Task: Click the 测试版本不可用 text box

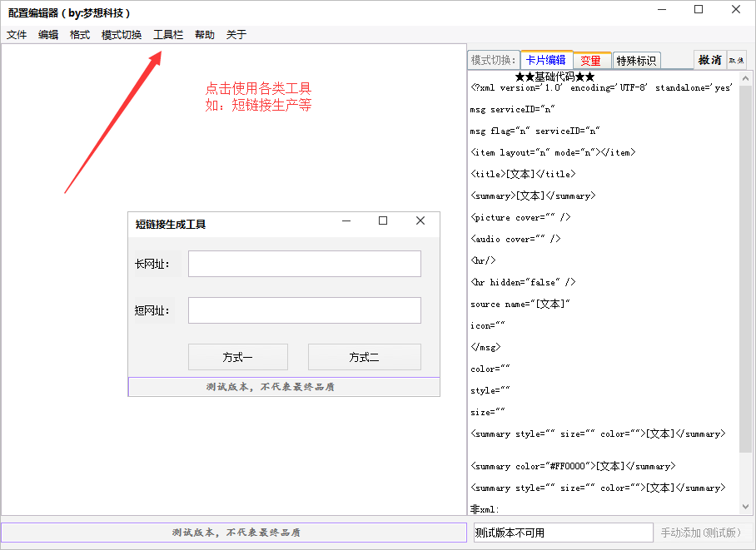Action: [x=561, y=532]
